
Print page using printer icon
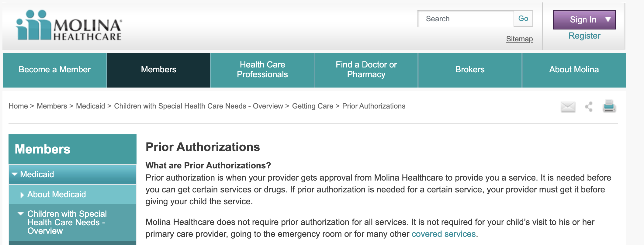click(609, 106)
